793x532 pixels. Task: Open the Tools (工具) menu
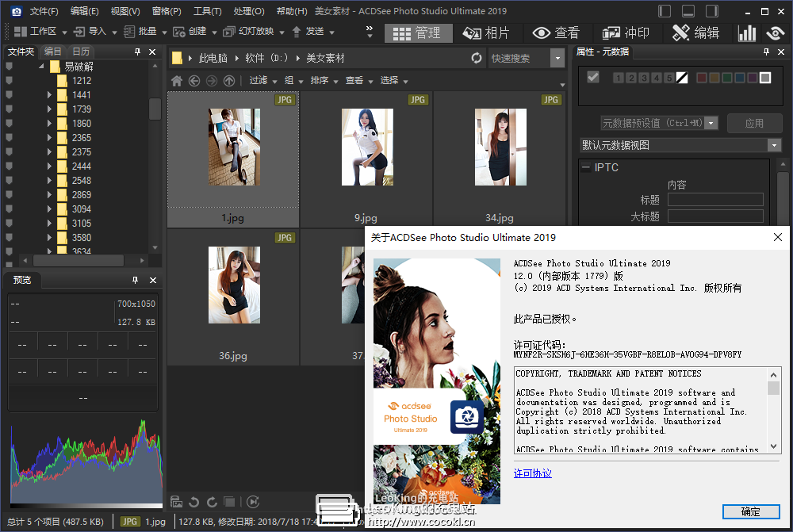point(207,11)
